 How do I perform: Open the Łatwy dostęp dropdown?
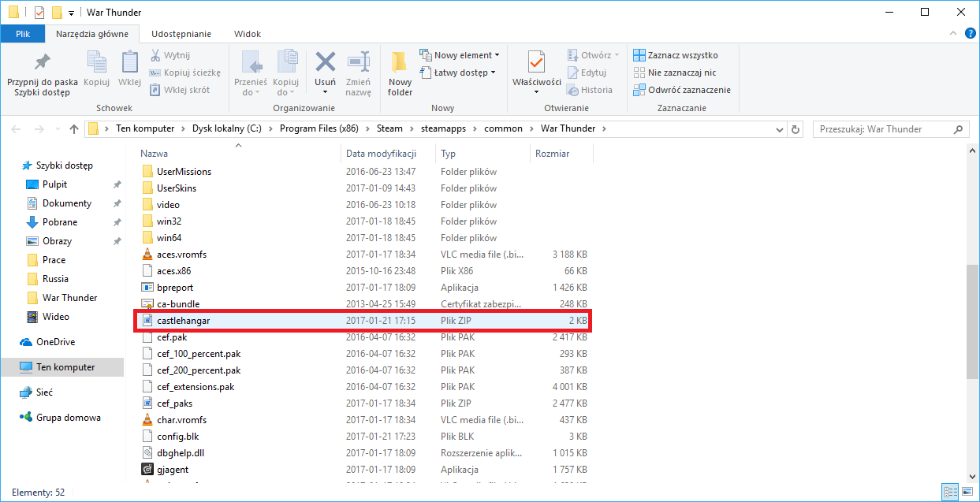click(x=457, y=73)
